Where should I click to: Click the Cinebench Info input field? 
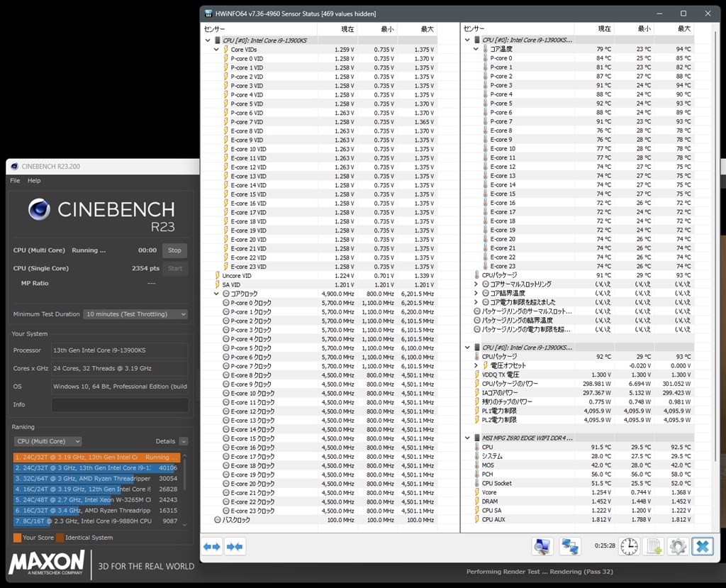(119, 404)
